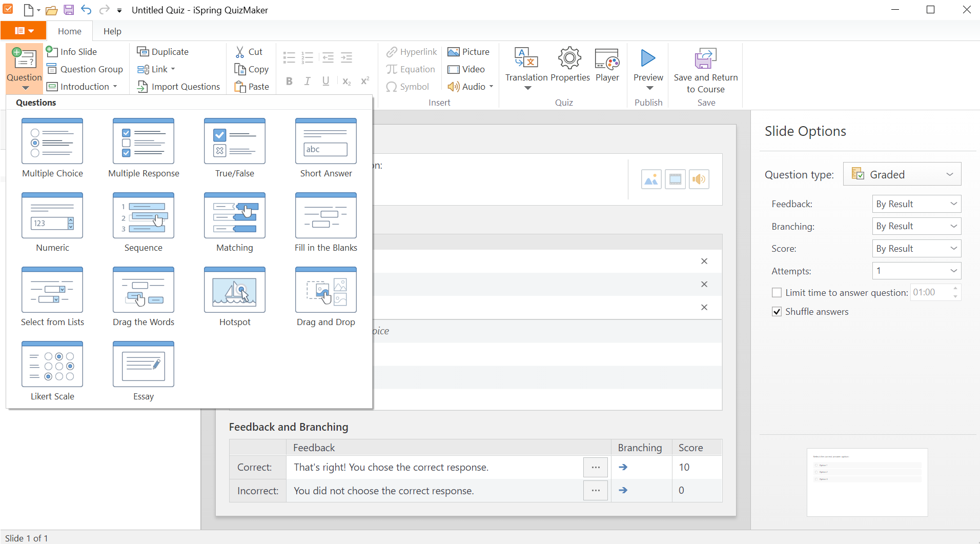Viewport: 980px width, 544px height.
Task: Create an Essay question
Action: [x=144, y=371]
